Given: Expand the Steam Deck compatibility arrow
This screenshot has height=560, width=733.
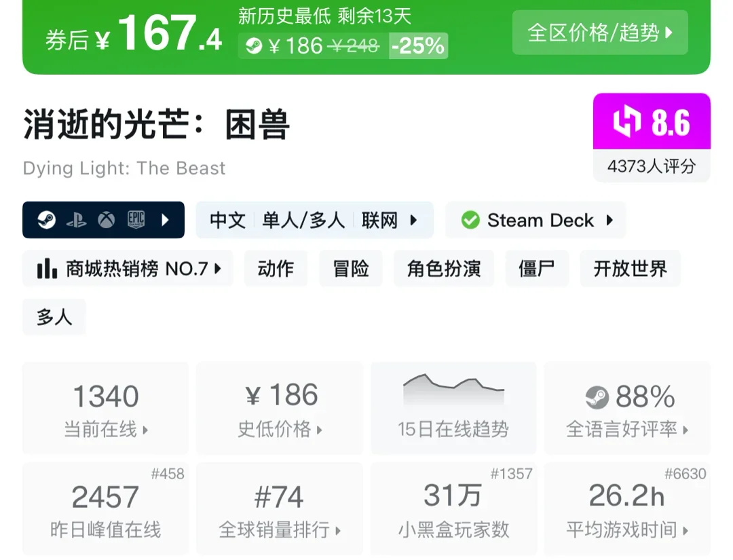Looking at the screenshot, I should [x=609, y=220].
